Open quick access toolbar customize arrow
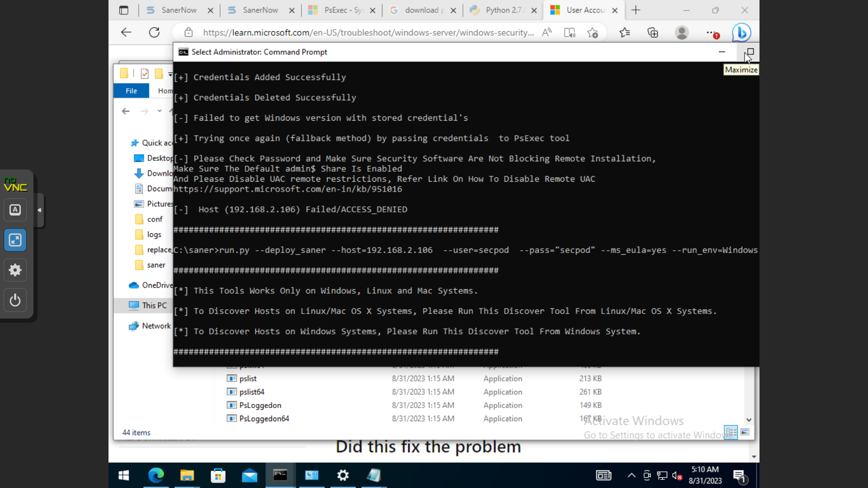Viewport: 868px width, 488px height. point(170,74)
